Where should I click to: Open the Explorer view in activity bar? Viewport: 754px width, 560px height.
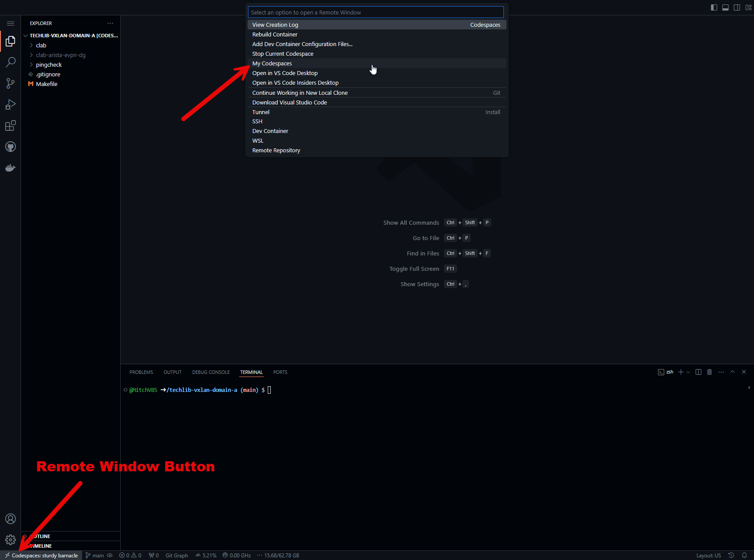coord(11,41)
